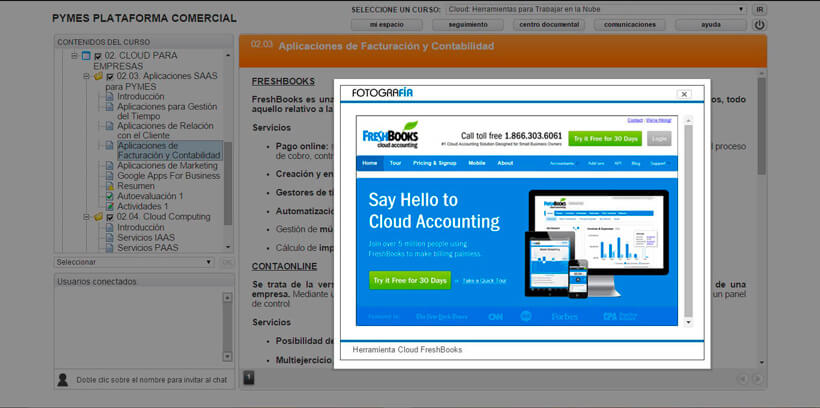Click page icon beside Aplicaciones de Relación con el Cliente
This screenshot has width=820, height=408.
pyautogui.click(x=109, y=126)
